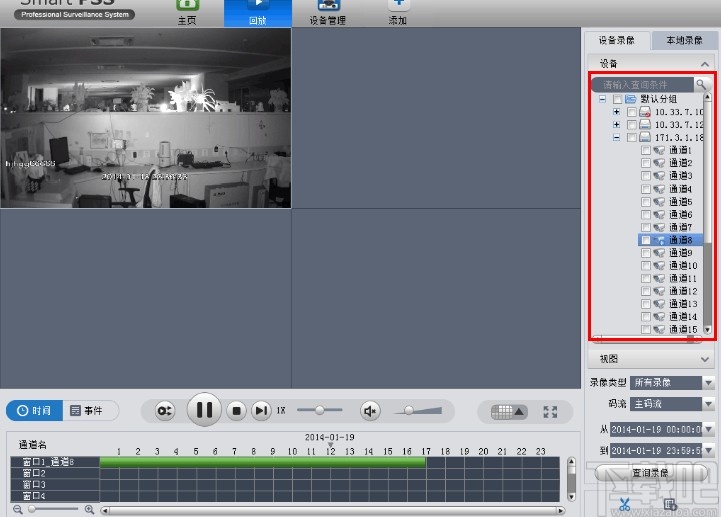
Task: Open the window layout grid selector
Action: [x=509, y=412]
